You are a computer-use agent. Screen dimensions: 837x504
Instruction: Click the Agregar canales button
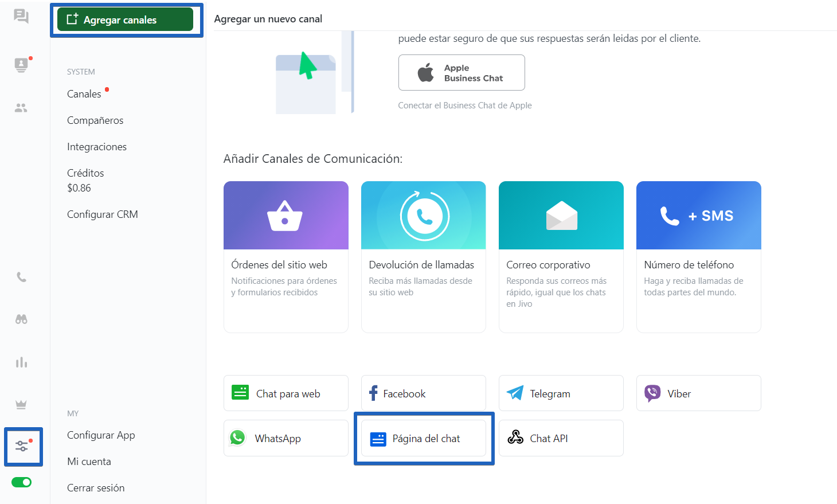point(125,19)
